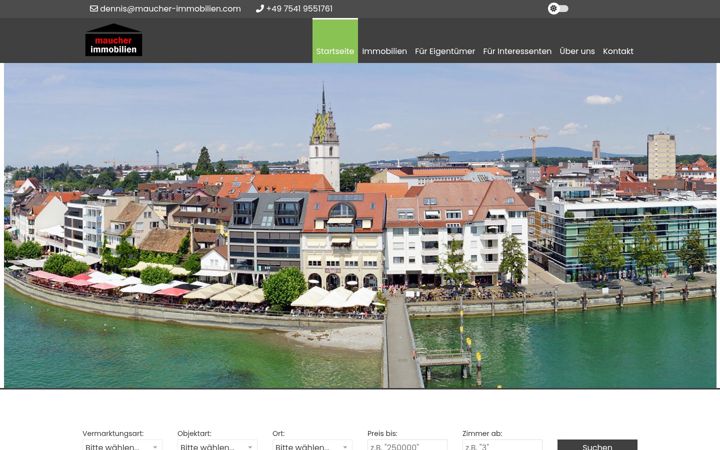Click the phone handset icon
This screenshot has width=720, height=450.
260,9
